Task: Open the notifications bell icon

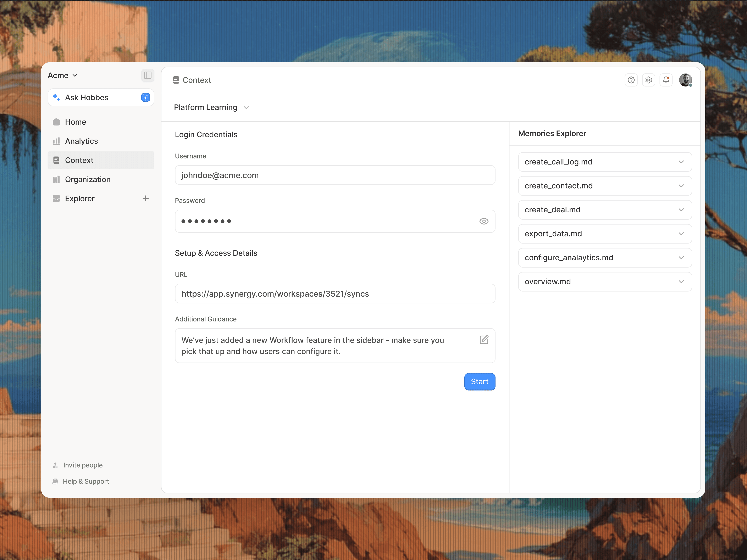Action: pos(666,80)
